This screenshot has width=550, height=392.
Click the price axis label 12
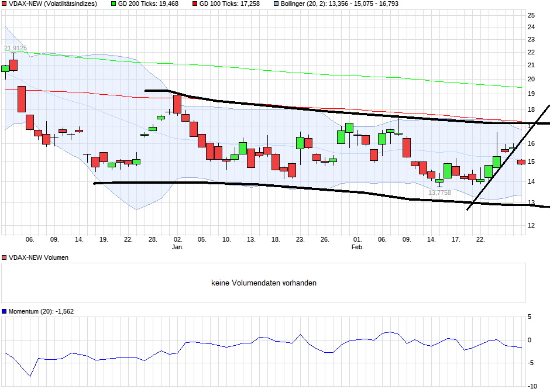point(531,225)
